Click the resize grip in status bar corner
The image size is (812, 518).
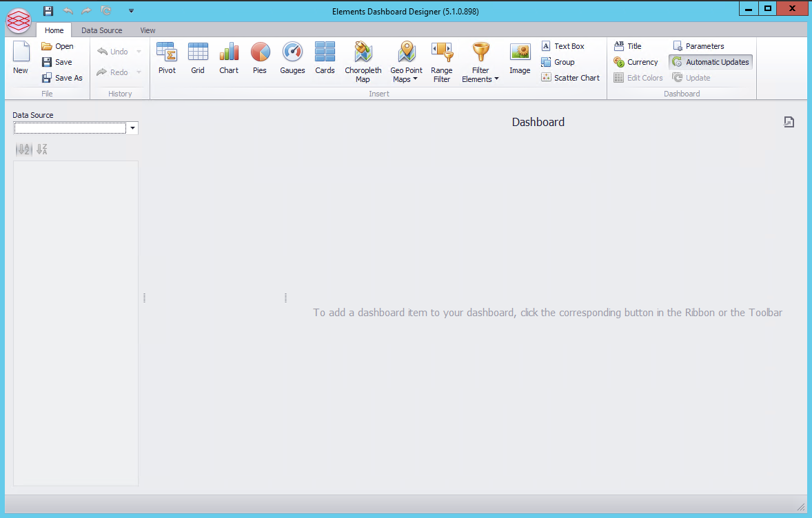800,506
